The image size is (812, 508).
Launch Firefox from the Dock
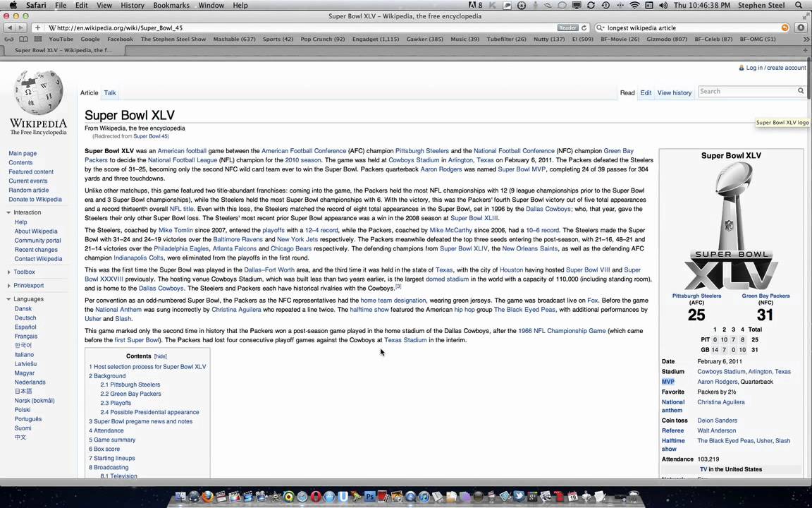coord(207,497)
